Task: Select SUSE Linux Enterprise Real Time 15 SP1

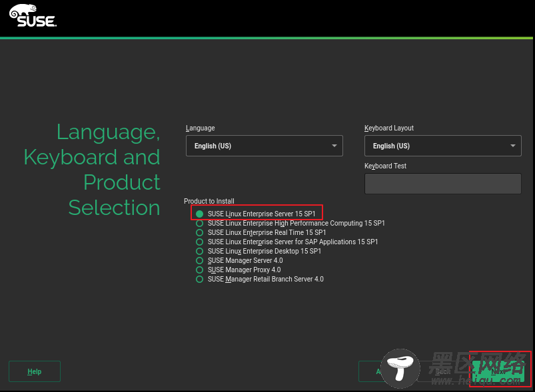Action: [x=261, y=232]
